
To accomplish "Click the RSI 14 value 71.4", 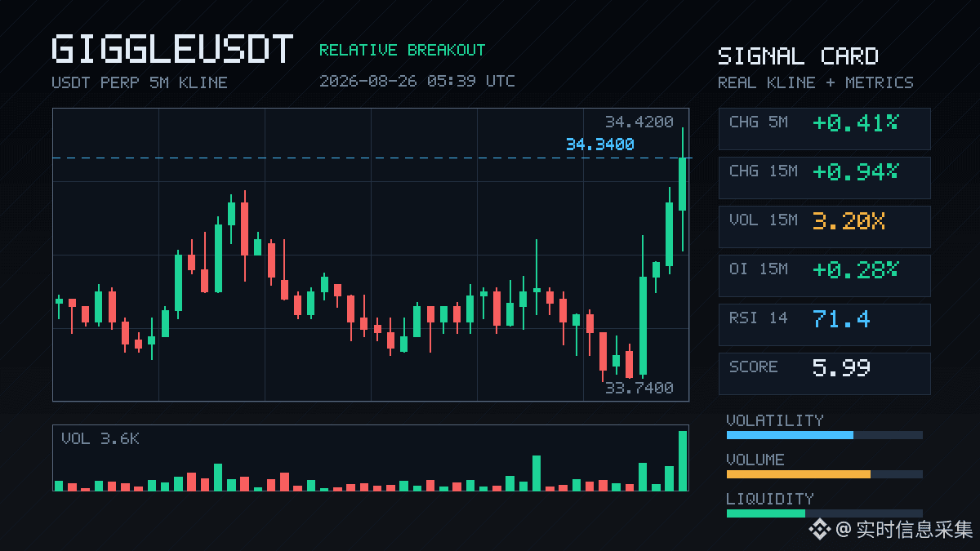I will pyautogui.click(x=841, y=318).
